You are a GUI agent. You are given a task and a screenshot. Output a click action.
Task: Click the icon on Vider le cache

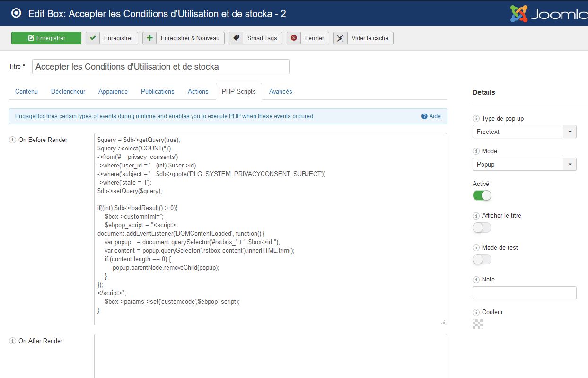tap(341, 38)
